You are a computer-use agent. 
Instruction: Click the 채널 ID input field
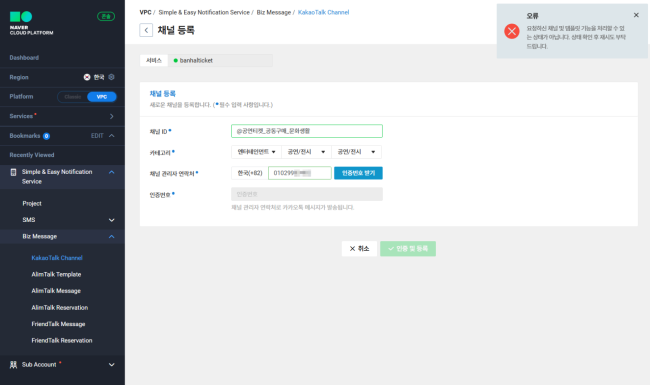[307, 131]
